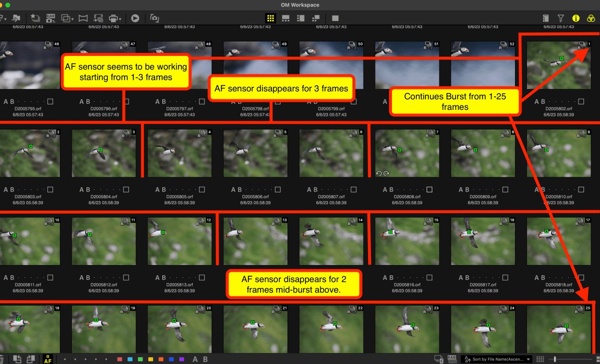Tick the checkbox for D2005806.orf
The height and width of the screenshot is (364, 600).
278,190
